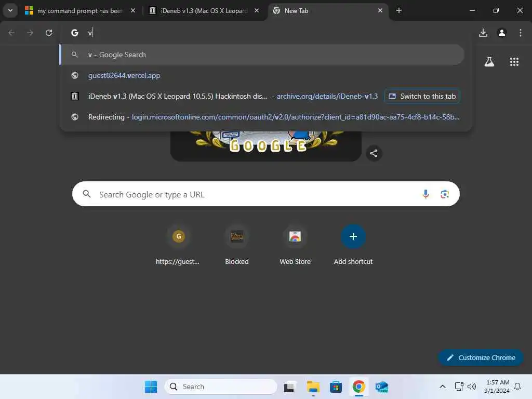Image resolution: width=532 pixels, height=399 pixels.
Task: Open the https://guest... shortcut
Action: (178, 245)
